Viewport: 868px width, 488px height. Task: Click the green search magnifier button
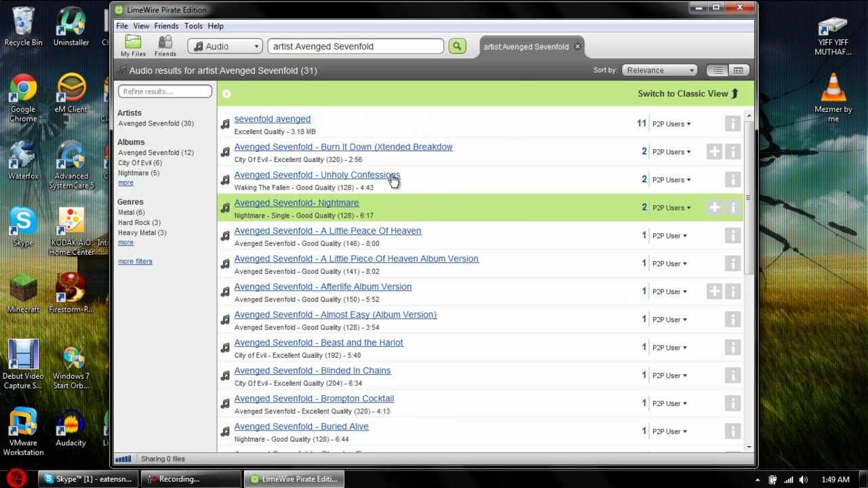point(457,46)
